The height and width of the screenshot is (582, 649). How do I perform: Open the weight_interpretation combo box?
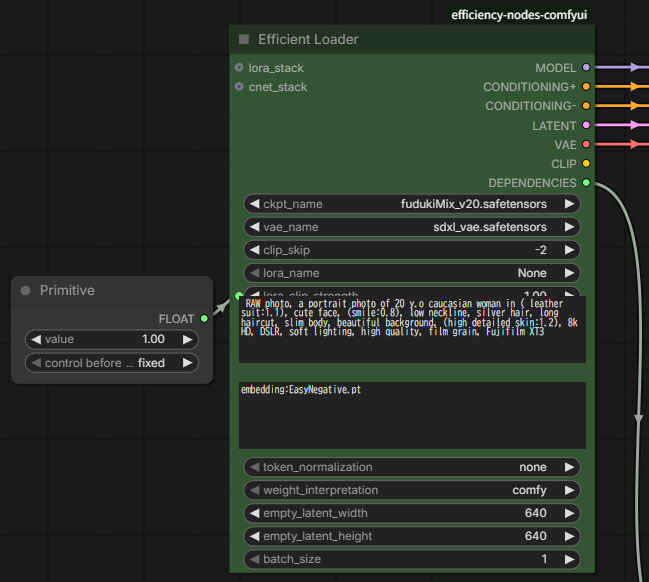pos(411,490)
